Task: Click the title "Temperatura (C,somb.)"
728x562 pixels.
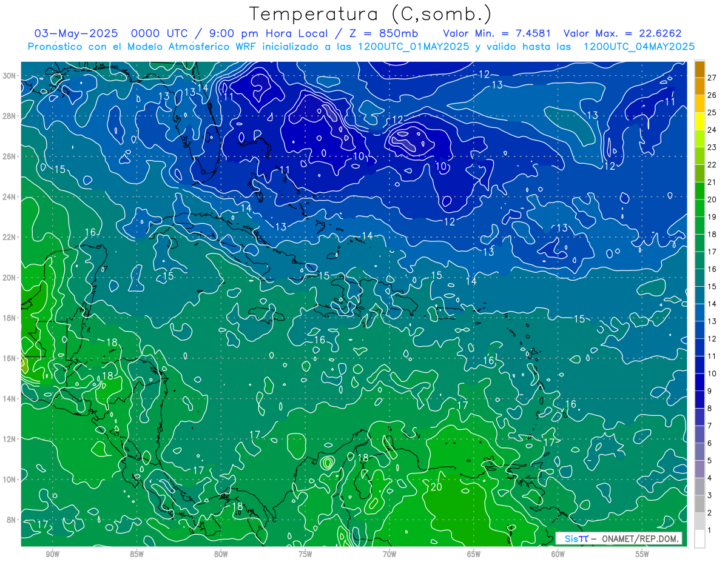Action: (x=370, y=14)
